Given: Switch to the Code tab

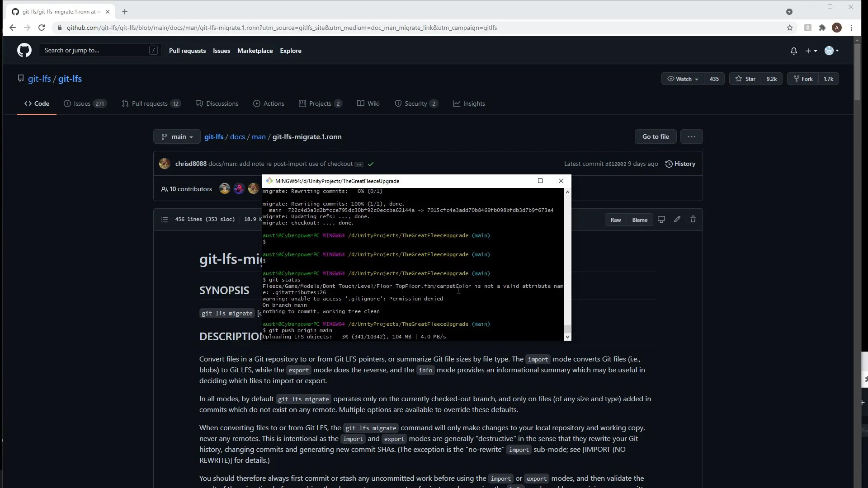Looking at the screenshot, I should [x=37, y=103].
